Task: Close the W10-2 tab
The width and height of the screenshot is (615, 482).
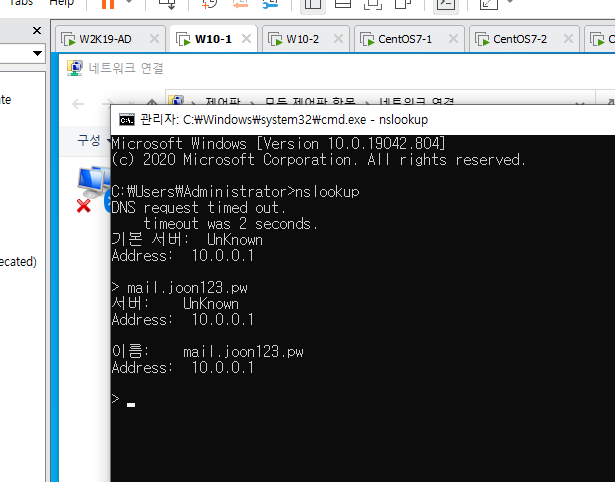Action: 338,39
